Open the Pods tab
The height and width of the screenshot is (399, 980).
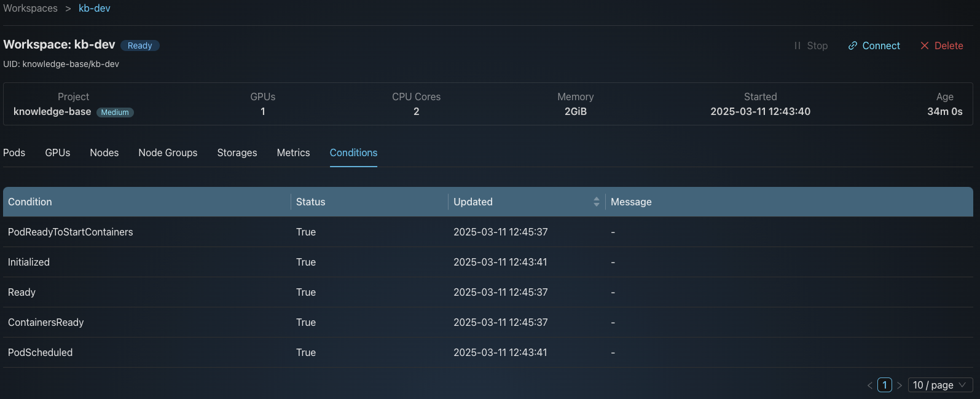point(14,152)
